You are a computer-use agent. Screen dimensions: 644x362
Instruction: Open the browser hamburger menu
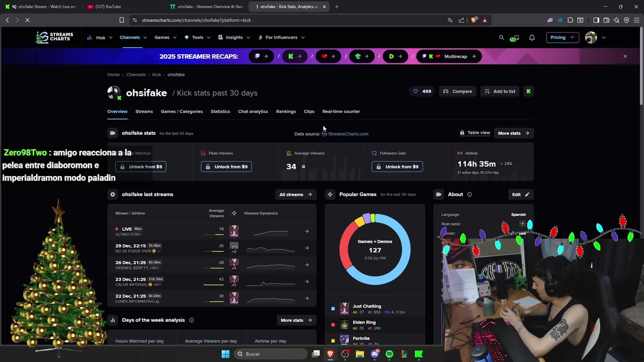pyautogui.click(x=636, y=20)
